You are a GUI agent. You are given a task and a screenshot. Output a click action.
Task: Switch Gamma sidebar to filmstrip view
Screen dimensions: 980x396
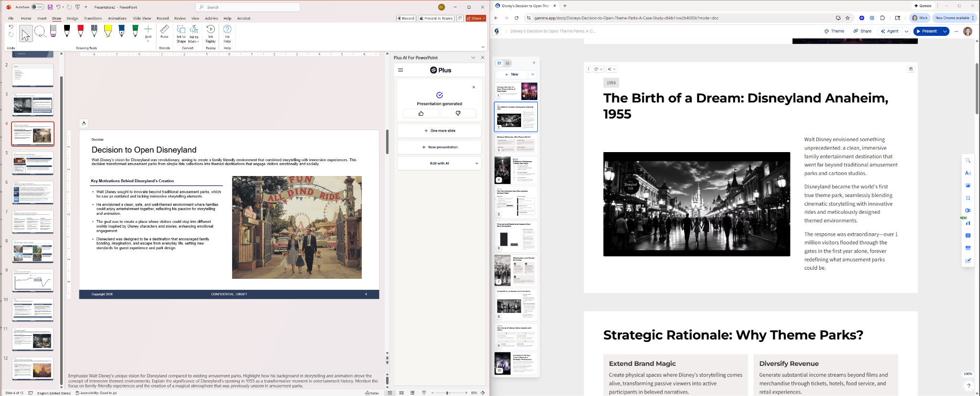[x=499, y=63]
